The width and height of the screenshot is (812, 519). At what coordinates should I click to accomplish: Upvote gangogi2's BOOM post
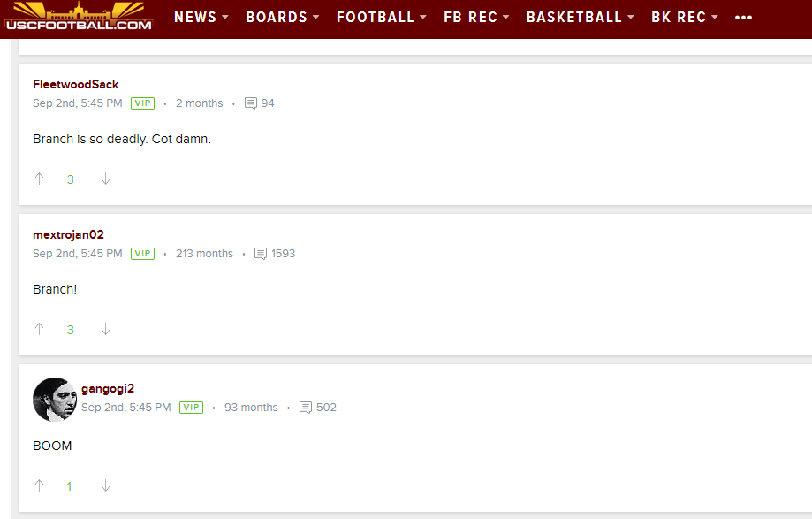coord(40,485)
